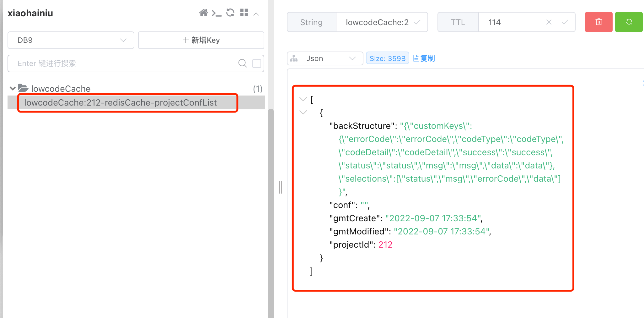The width and height of the screenshot is (644, 318).
Task: Click the Size: 359B tag
Action: (388, 58)
